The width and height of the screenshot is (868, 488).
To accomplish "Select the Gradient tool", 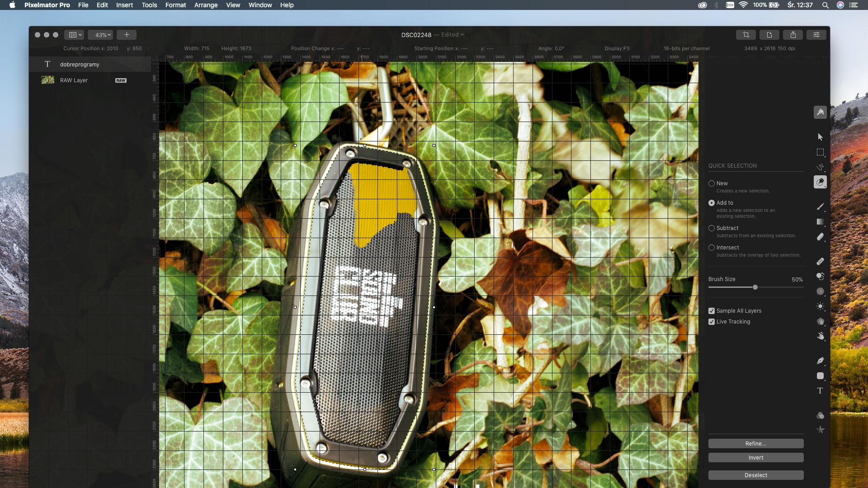I will pyautogui.click(x=820, y=222).
